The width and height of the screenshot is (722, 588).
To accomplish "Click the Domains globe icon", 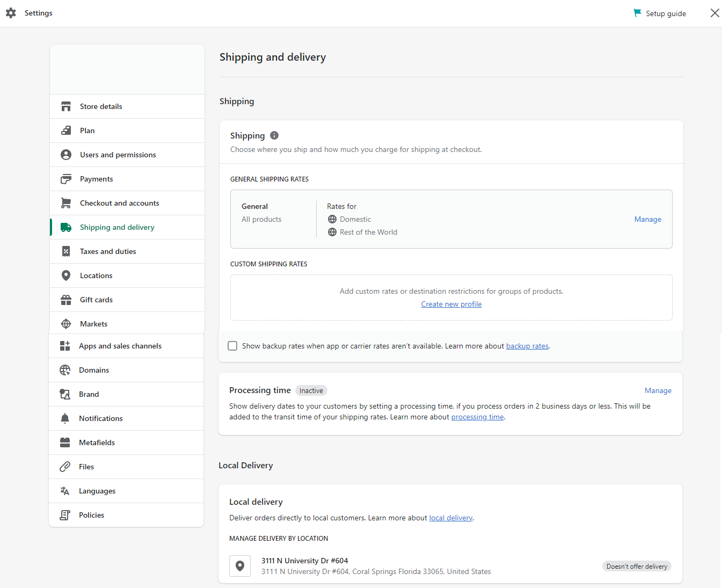I will coord(65,370).
